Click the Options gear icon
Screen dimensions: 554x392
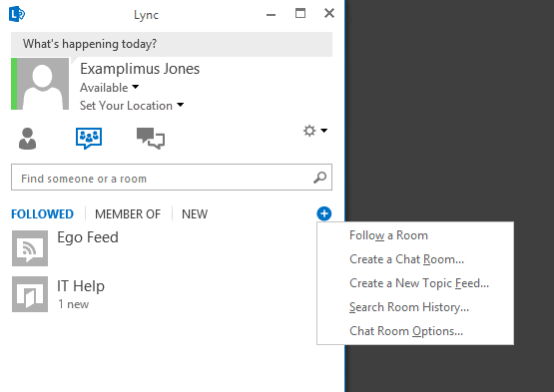pyautogui.click(x=309, y=131)
